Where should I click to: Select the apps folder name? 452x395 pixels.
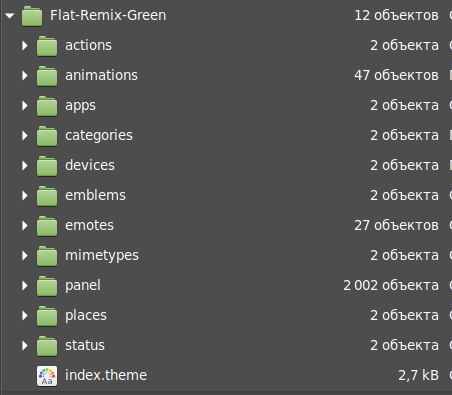pos(80,106)
